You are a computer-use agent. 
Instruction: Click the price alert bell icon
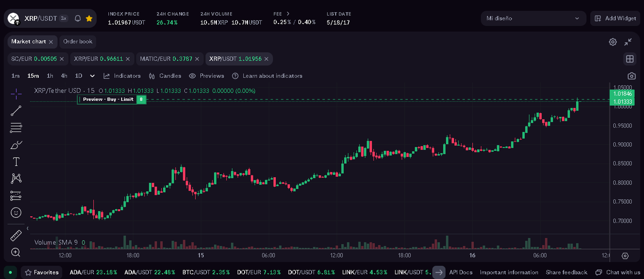pyautogui.click(x=77, y=18)
